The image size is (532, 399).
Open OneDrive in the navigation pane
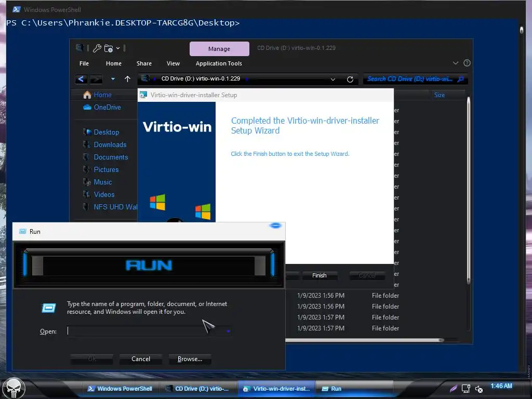pos(102,107)
